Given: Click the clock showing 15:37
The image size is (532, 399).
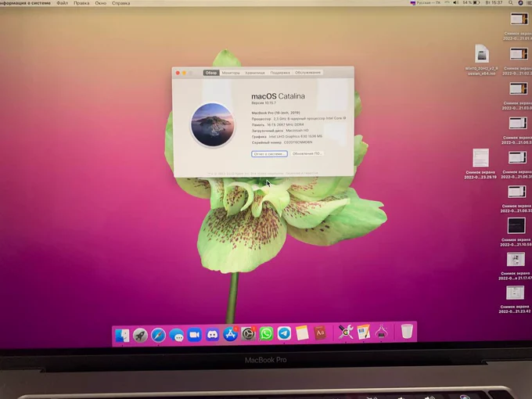Looking at the screenshot, I should pyautogui.click(x=494, y=2).
